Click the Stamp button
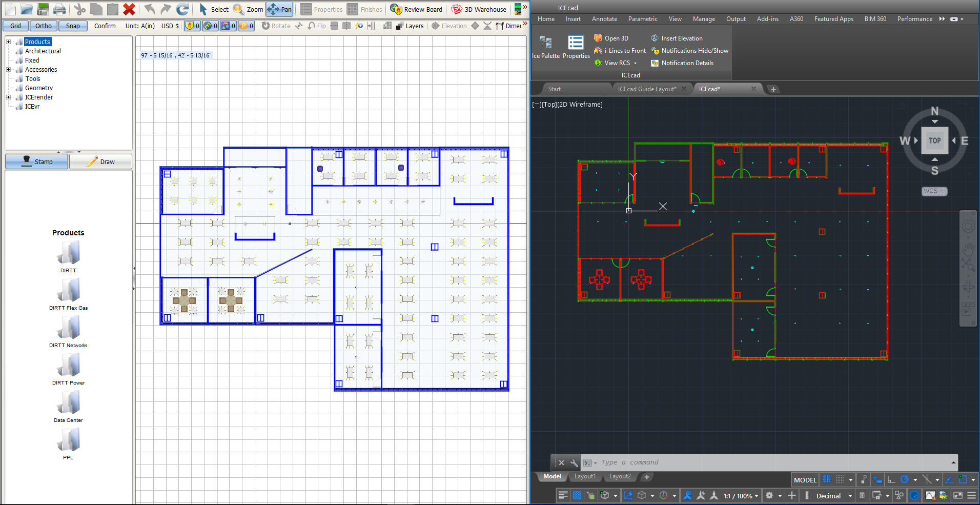The image size is (980, 505). tap(36, 161)
